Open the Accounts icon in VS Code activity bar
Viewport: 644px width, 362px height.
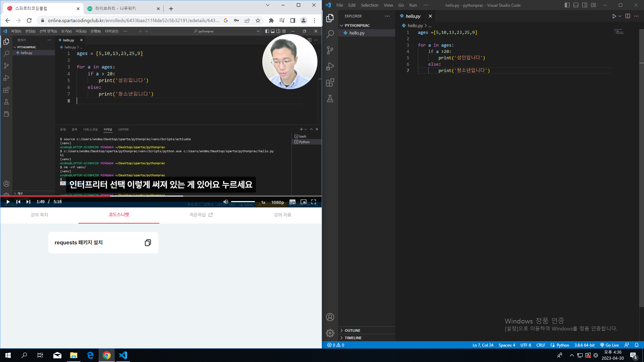click(x=330, y=317)
